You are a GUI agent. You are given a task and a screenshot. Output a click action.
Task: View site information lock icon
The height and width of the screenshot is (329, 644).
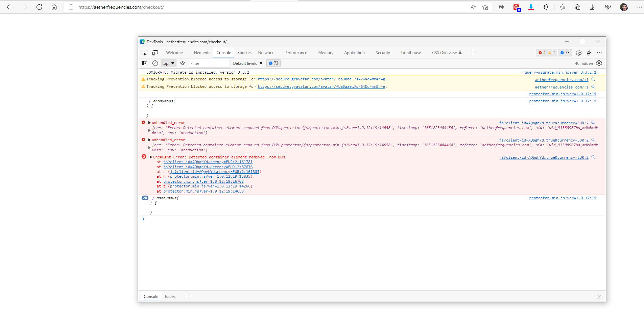click(71, 7)
